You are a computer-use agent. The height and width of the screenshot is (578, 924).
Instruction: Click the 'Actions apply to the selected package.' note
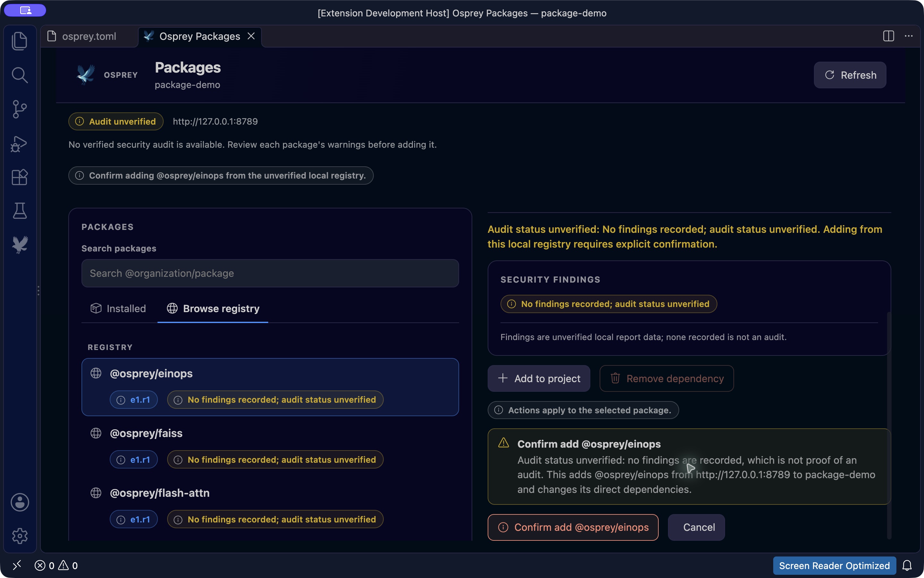(x=583, y=410)
